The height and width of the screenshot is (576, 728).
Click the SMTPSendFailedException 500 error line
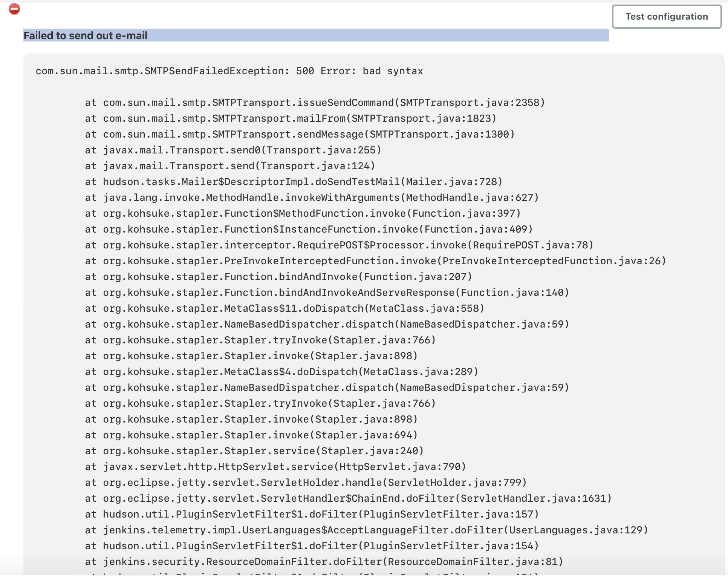click(x=229, y=71)
